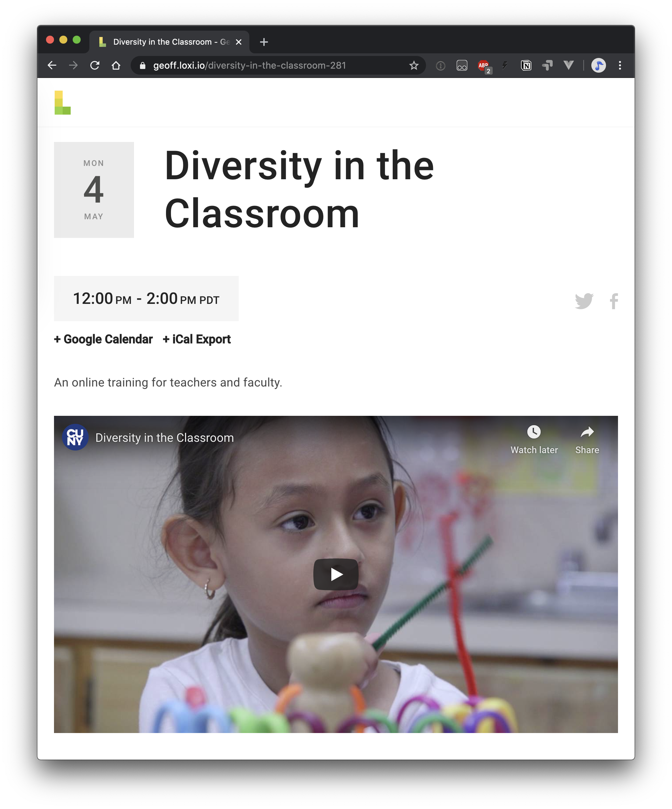Open a new browser tab
Image resolution: width=672 pixels, height=809 pixels.
pyautogui.click(x=264, y=42)
